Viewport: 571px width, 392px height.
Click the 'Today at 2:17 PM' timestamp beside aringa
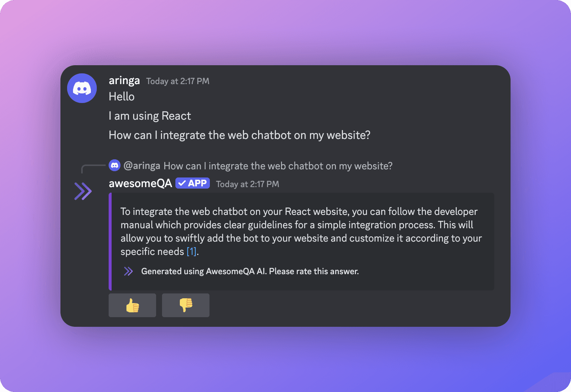click(178, 81)
